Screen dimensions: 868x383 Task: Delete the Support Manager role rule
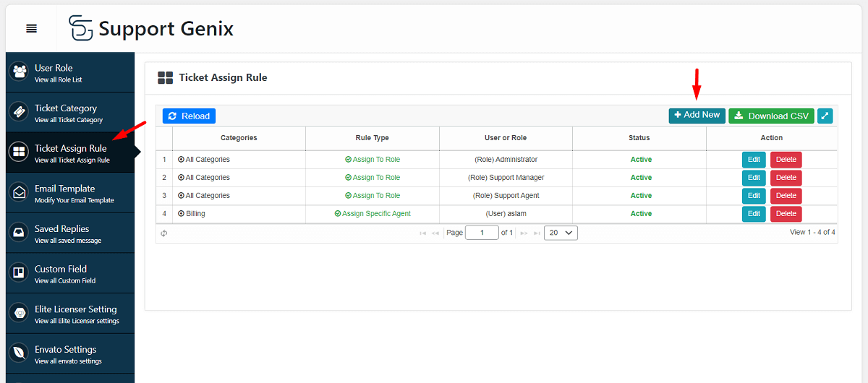(x=786, y=178)
